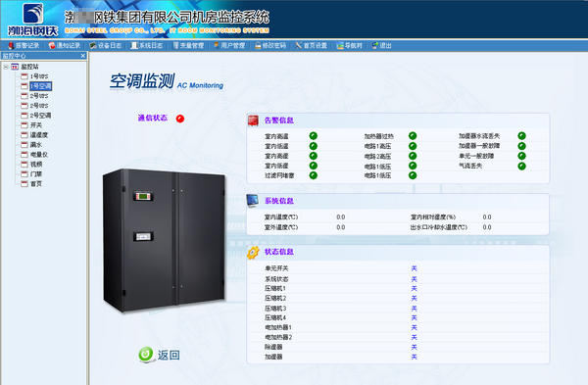Screen dimensions: 588x385
Task: Open 门禁 access control tree item
Action: coord(36,174)
